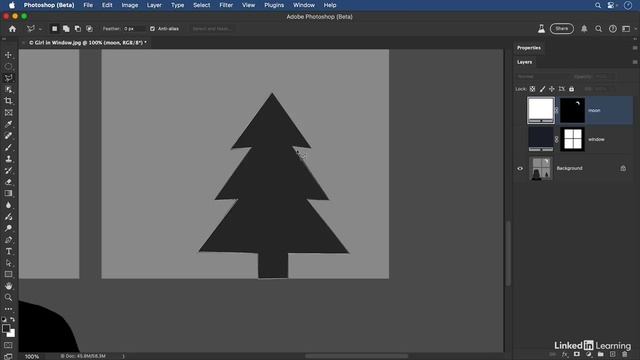Open the Properties panel flyout menu
The image size is (640, 360).
click(635, 48)
